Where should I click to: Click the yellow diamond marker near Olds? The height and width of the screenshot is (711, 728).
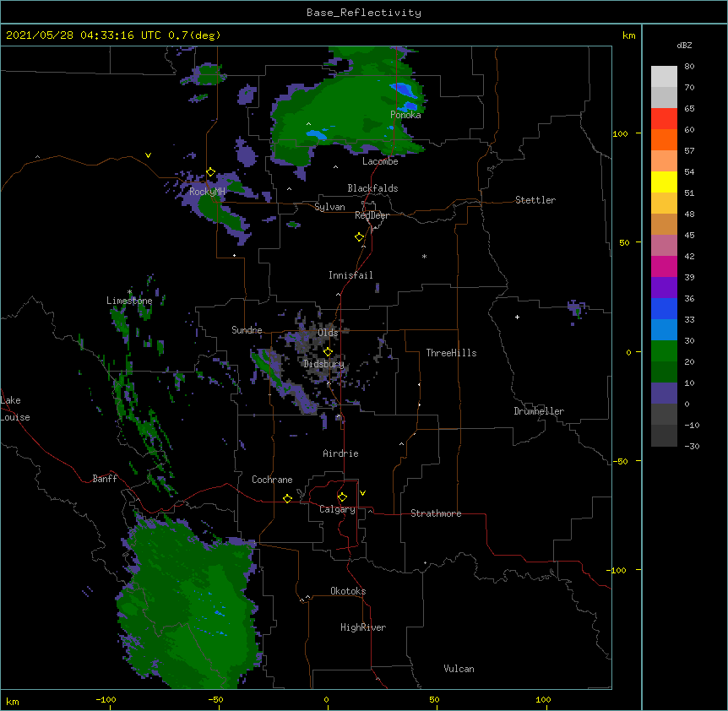click(x=328, y=352)
